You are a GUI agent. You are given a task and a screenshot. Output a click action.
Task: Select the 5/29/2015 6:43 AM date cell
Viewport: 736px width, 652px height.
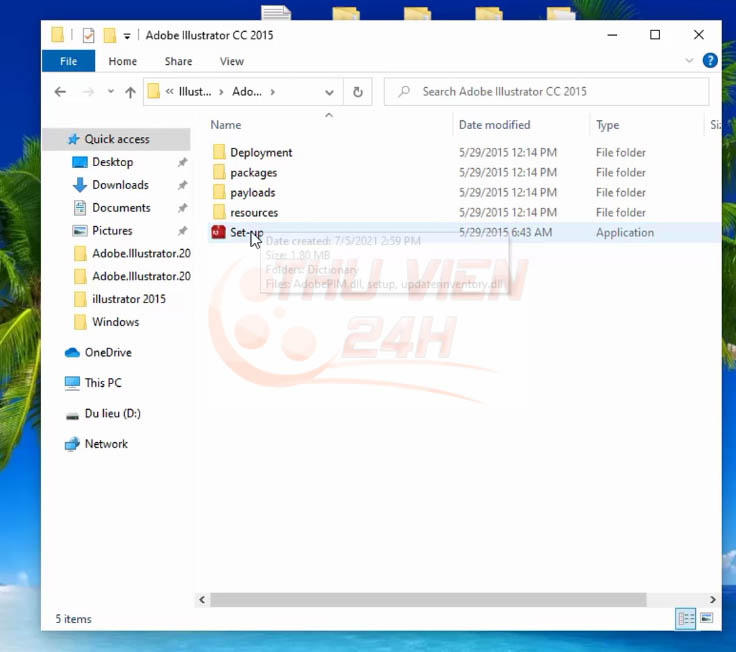(506, 232)
